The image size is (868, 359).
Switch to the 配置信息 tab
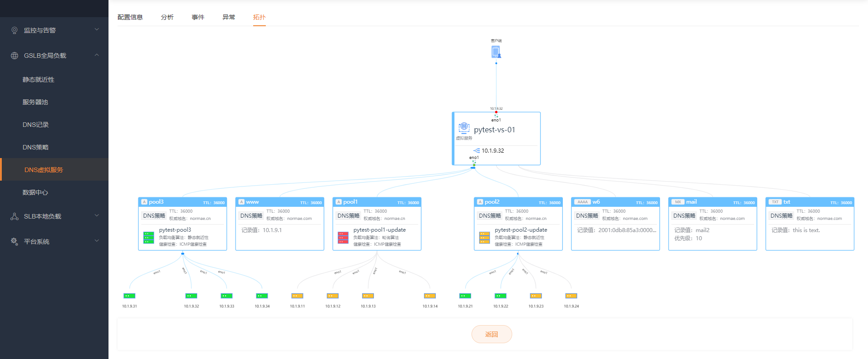[x=130, y=17]
